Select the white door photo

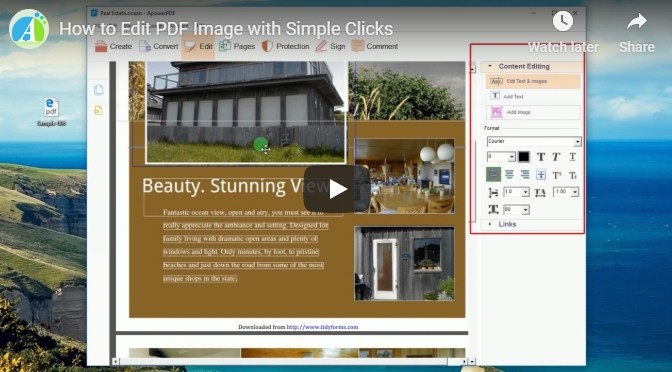click(405, 264)
